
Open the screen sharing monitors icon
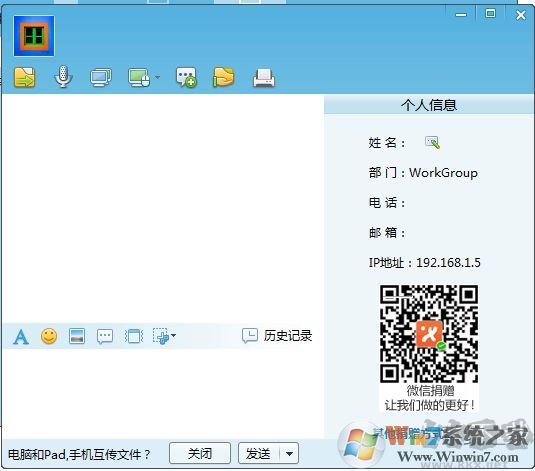pos(101,77)
